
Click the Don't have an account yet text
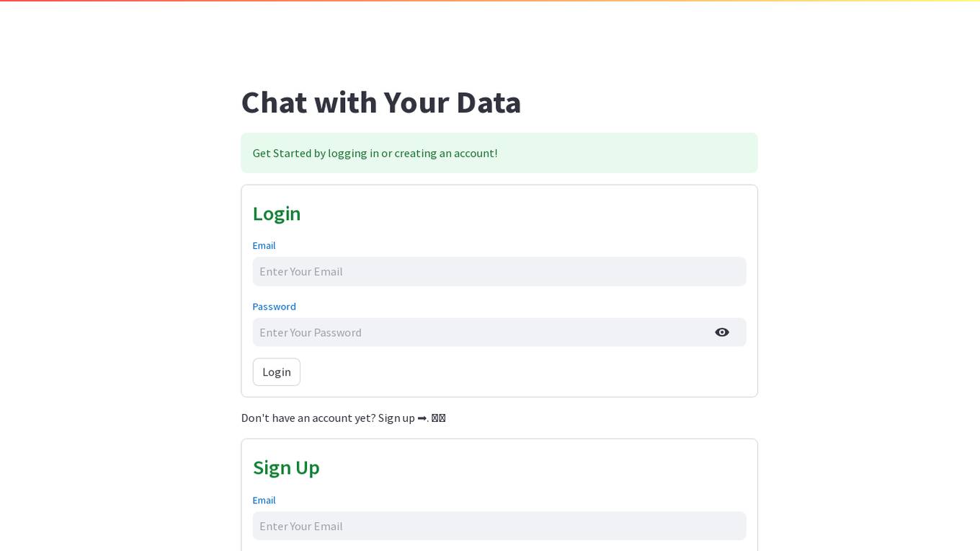tap(308, 418)
